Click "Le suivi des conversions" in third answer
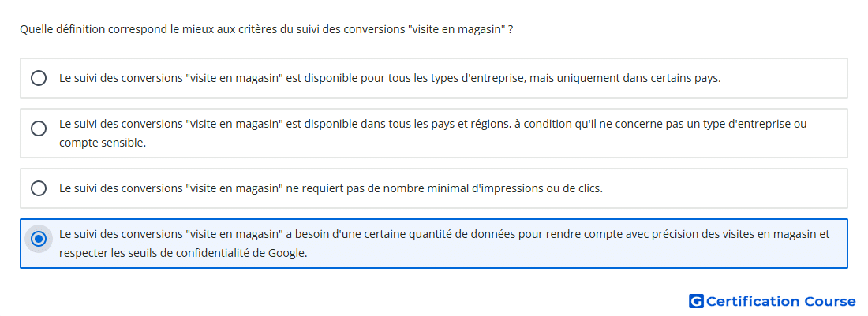 pyautogui.click(x=121, y=188)
